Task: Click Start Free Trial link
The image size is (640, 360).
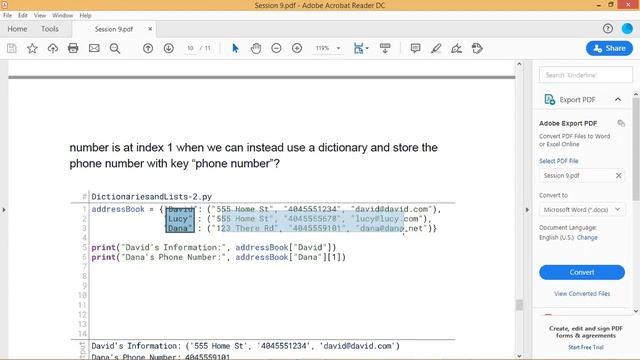Action: [586, 347]
